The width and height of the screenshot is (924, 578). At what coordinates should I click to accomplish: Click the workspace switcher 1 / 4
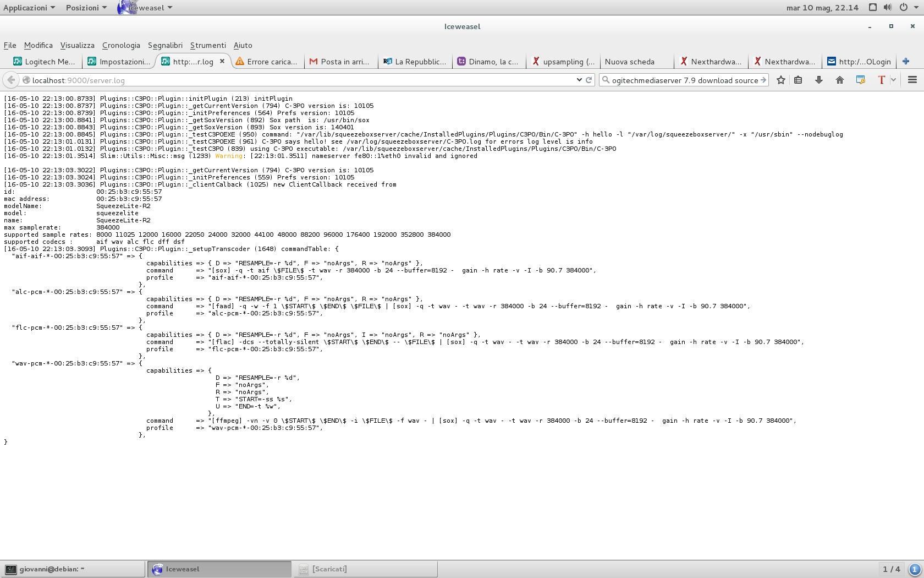click(x=891, y=569)
